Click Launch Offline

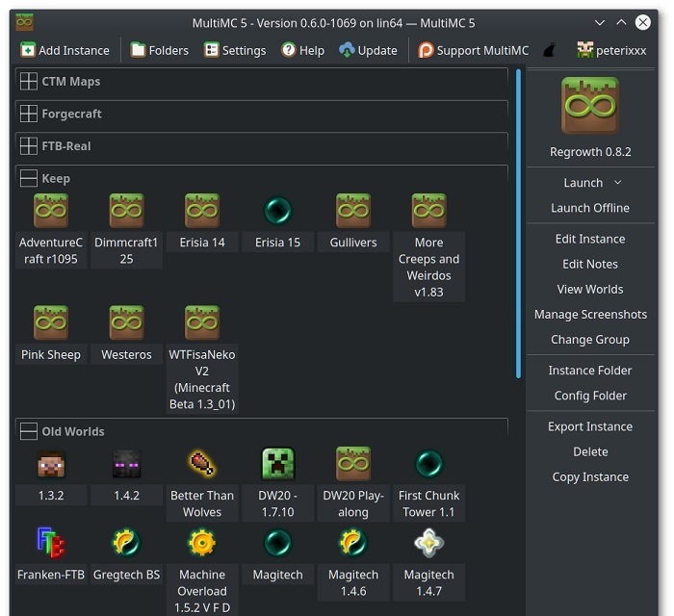[x=590, y=208]
